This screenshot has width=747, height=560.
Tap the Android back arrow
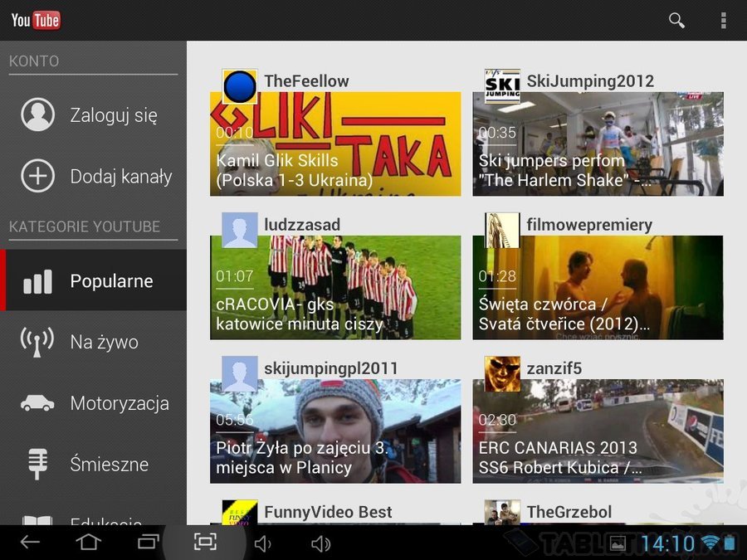(30, 542)
